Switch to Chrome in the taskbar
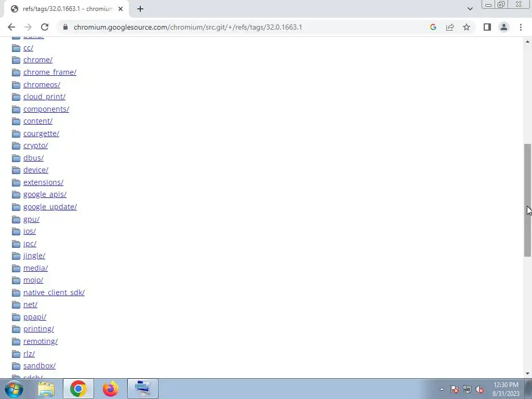 tap(78, 389)
